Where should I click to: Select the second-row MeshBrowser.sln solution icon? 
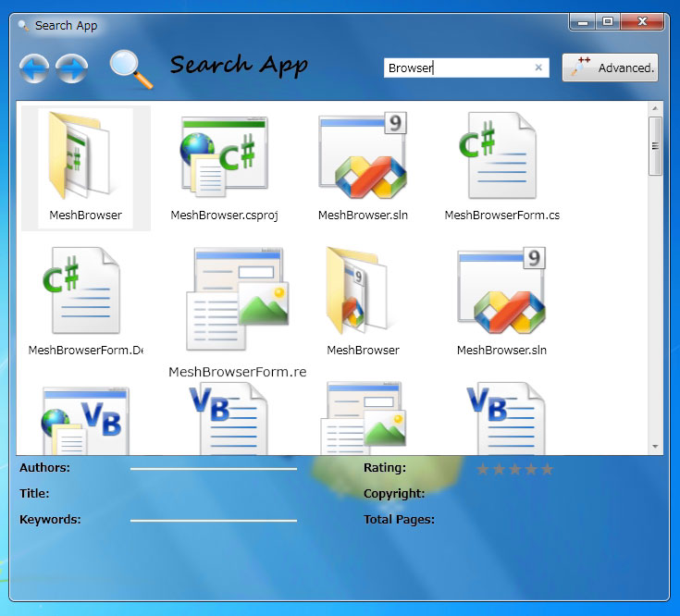click(x=501, y=290)
